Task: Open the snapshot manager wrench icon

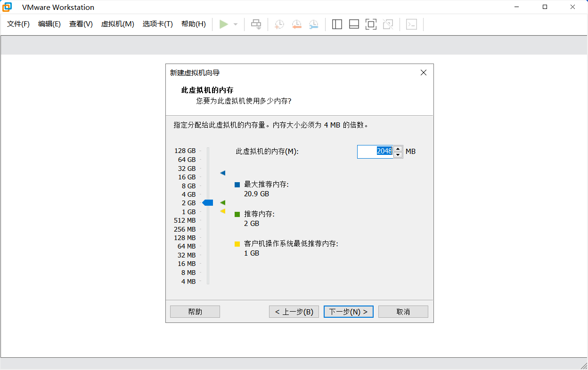Action: click(313, 24)
